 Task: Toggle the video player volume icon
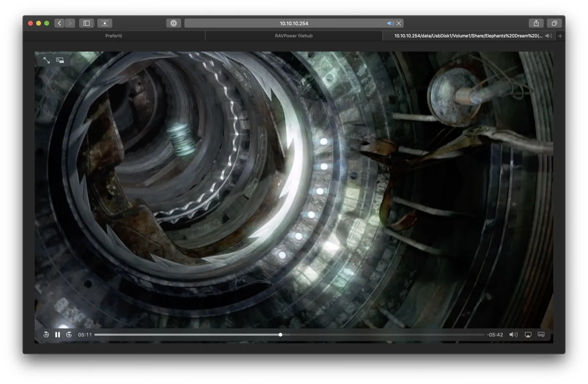coord(513,334)
